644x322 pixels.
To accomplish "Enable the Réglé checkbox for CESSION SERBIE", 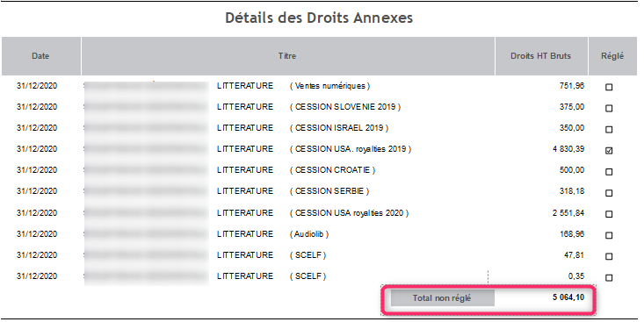I will pyautogui.click(x=609, y=193).
